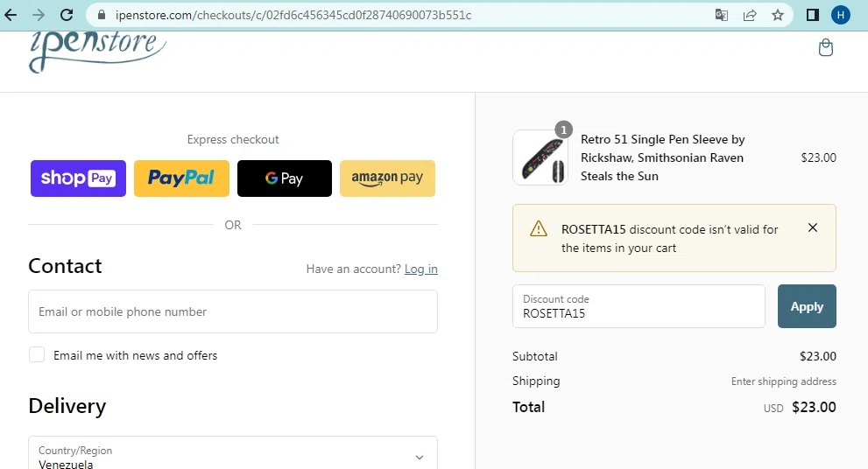
Task: Click the Subtotal label
Action: [x=535, y=356]
